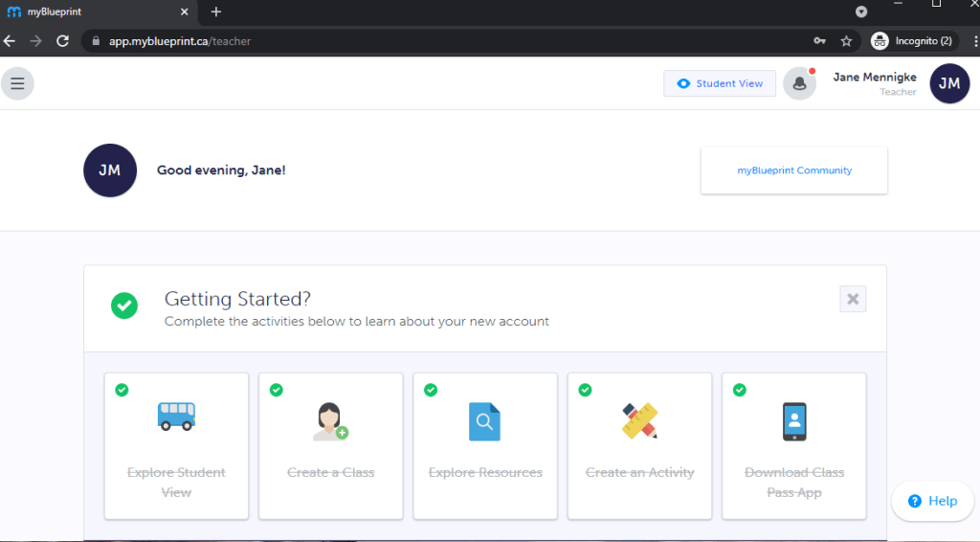This screenshot has width=980, height=542.
Task: Open the JM user account menu in header
Action: [949, 83]
